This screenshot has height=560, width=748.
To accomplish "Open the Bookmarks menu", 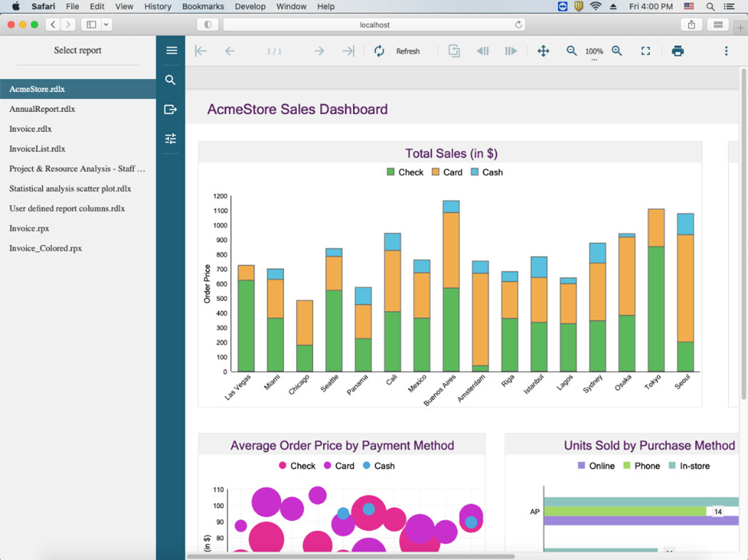I will pos(203,6).
